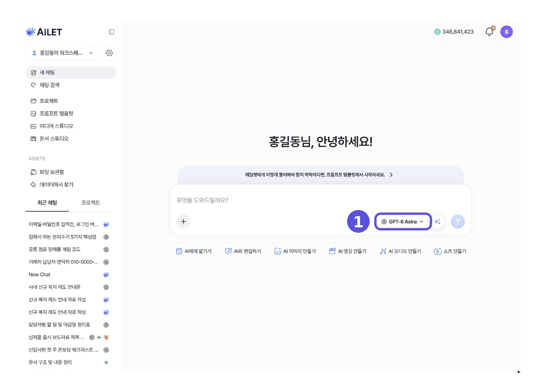The height and width of the screenshot is (392, 540).
Task: Open the chat 신제품 출시 보도자료 제목
Action: pyautogui.click(x=69, y=337)
